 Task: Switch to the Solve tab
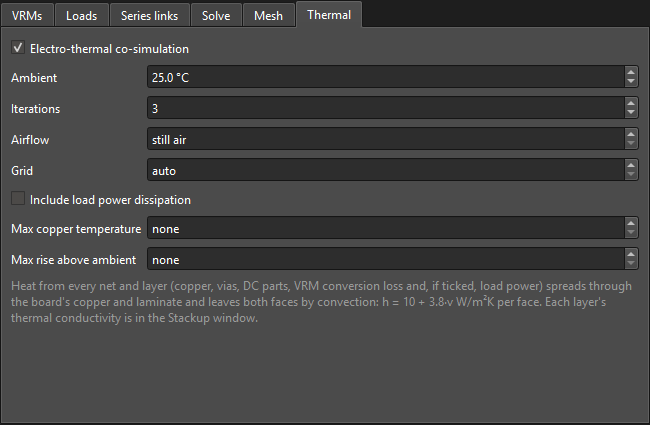point(216,16)
